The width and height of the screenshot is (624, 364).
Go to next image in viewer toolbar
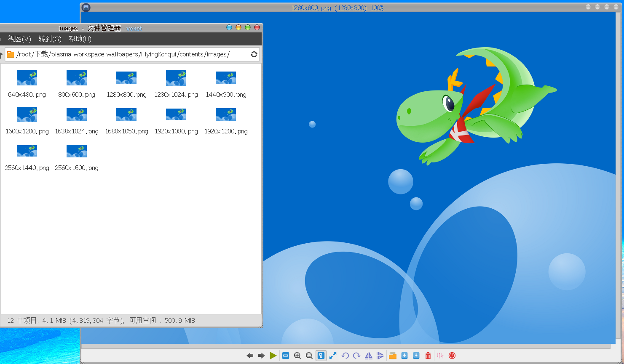tap(261, 356)
